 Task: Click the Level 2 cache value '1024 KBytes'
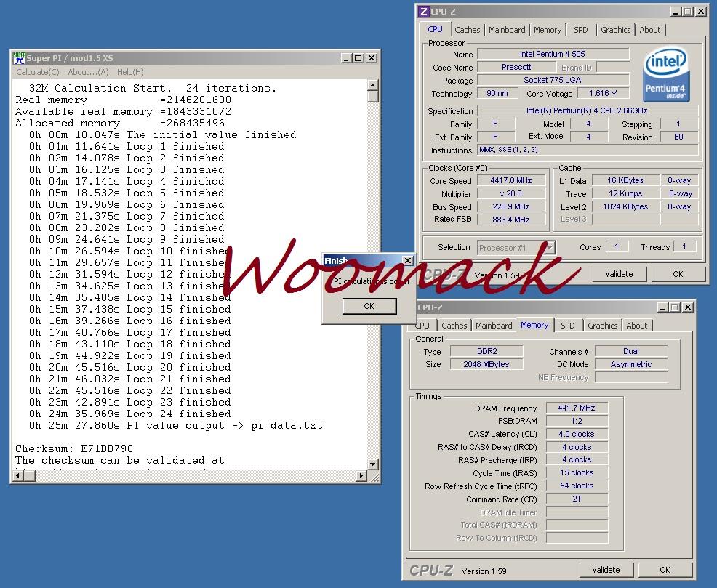625,206
